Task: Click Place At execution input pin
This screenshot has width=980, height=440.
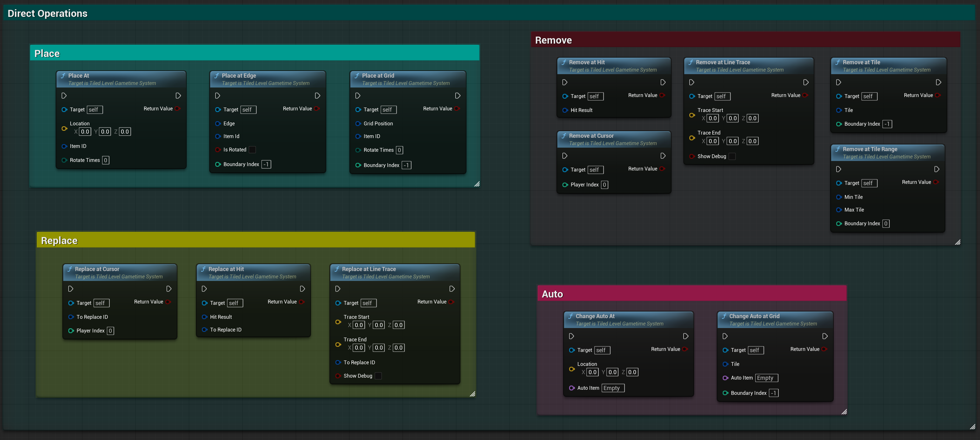Action: [x=64, y=95]
